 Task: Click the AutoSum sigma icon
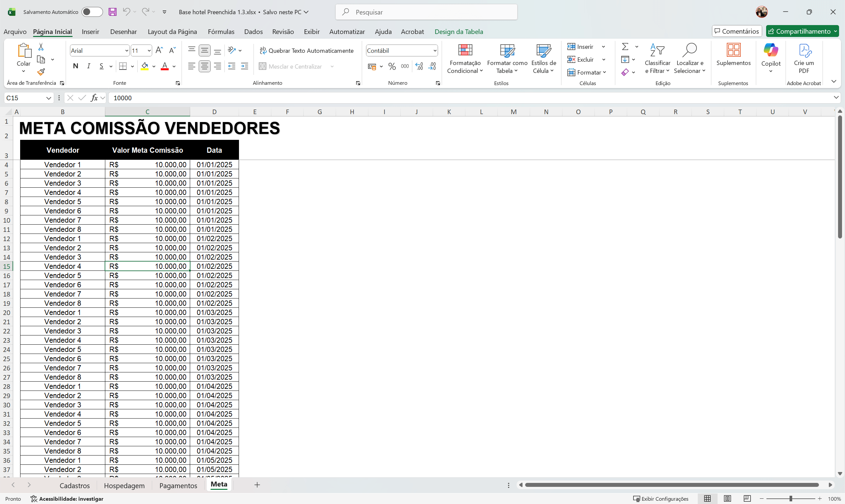tap(625, 47)
